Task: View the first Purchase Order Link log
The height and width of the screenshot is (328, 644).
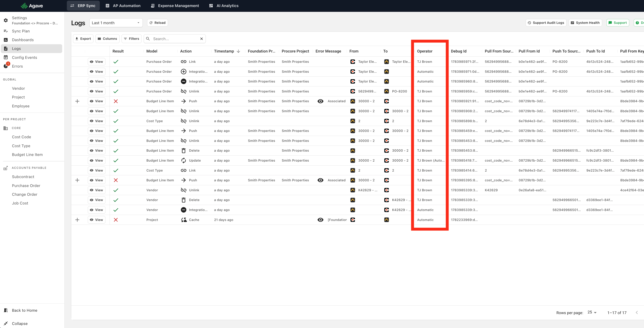Action: pos(97,62)
